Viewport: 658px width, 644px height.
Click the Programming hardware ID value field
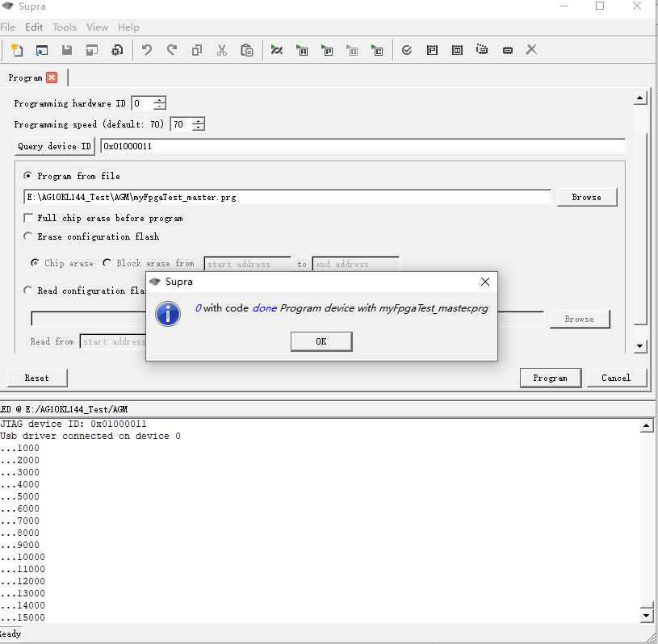coord(143,103)
